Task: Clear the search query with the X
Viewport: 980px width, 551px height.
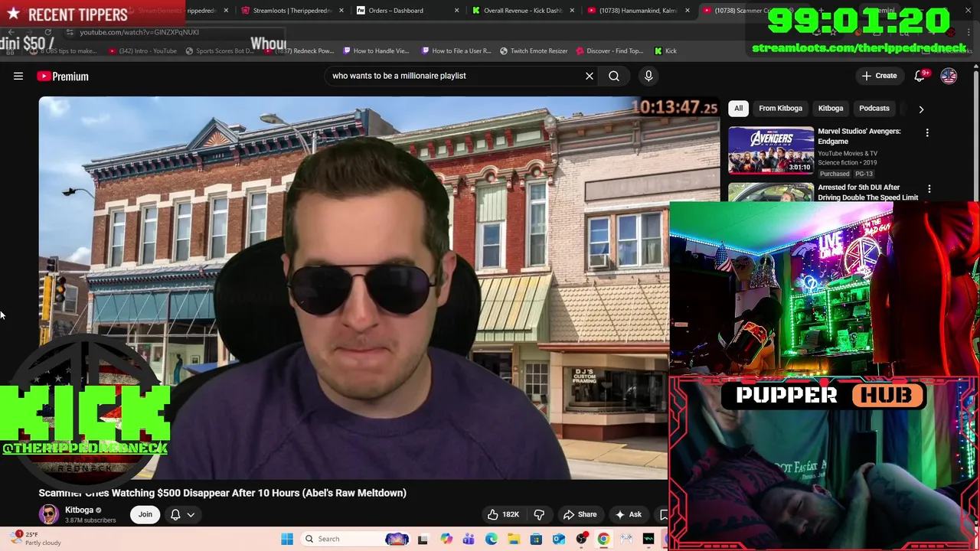Action: (590, 76)
